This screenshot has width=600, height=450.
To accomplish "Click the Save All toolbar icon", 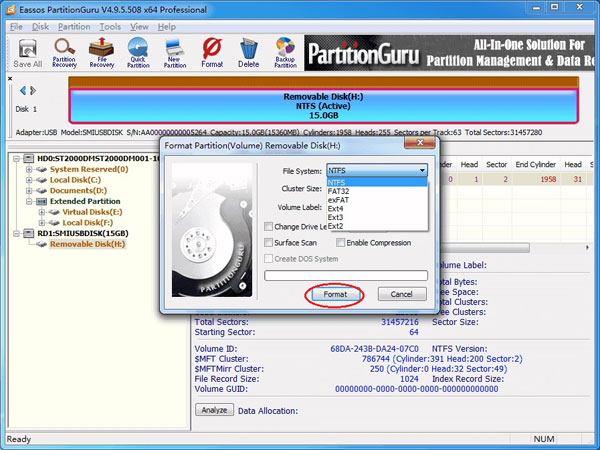I will click(x=28, y=53).
